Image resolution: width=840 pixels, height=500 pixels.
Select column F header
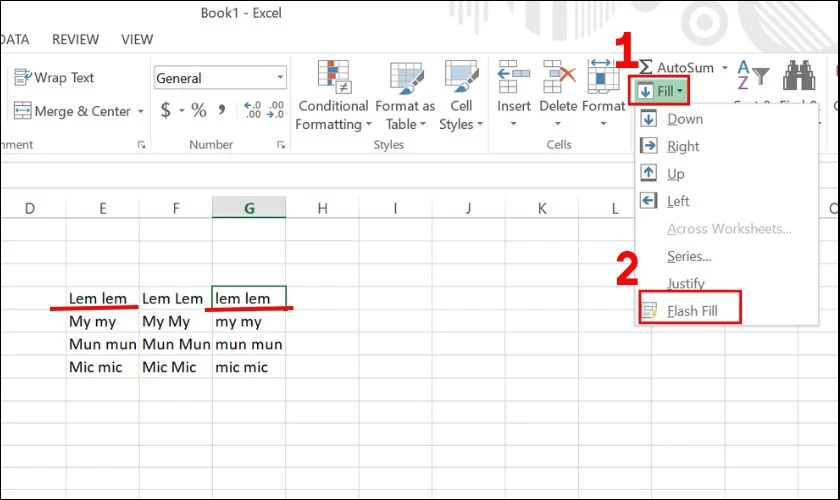click(176, 208)
